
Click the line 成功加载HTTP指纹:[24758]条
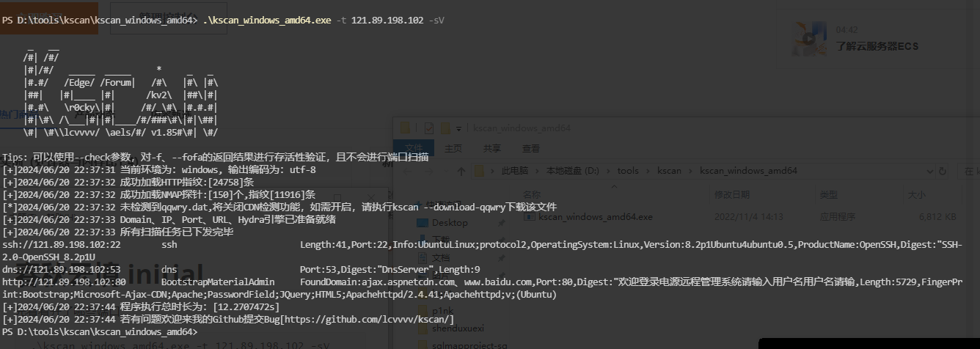click(129, 182)
